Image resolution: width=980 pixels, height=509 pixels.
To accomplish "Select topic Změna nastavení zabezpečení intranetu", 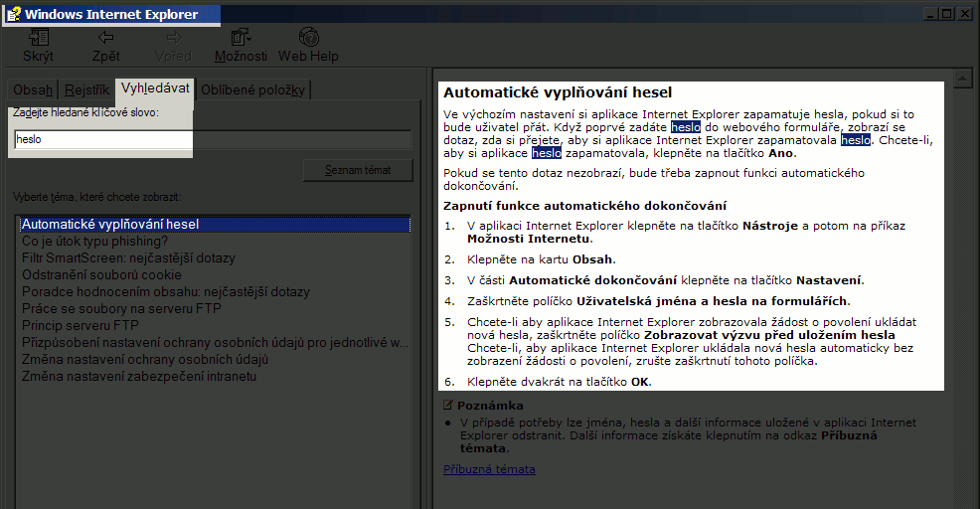I will point(139,376).
